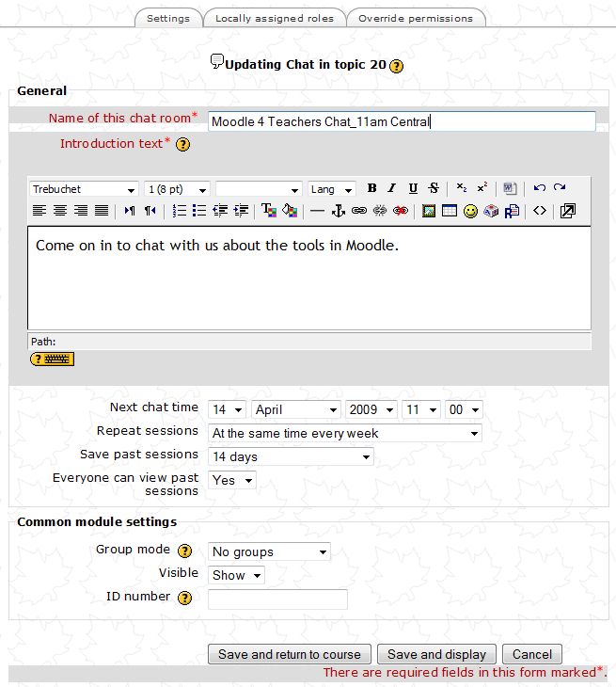This screenshot has width=616, height=687.
Task: Toggle the numbered list button
Action: point(179,211)
